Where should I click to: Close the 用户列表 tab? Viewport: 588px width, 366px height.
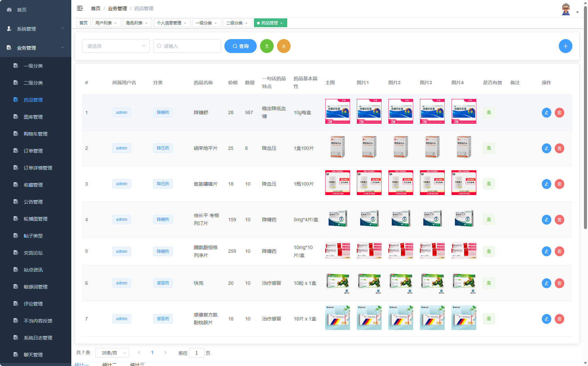[x=115, y=23]
